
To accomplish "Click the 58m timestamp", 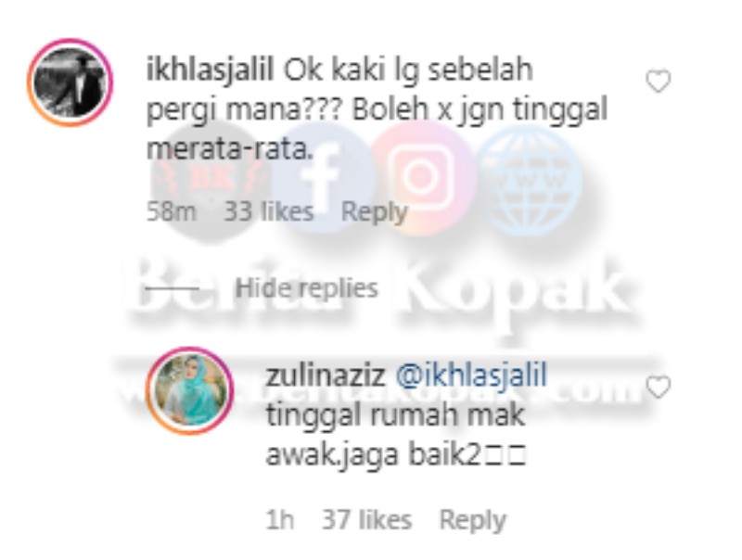I will (171, 211).
